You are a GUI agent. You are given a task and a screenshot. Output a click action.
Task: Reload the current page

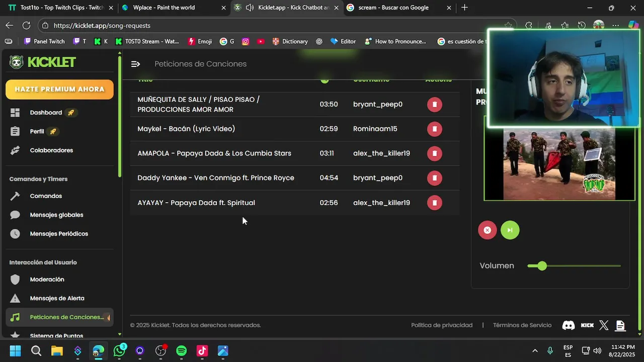(x=26, y=25)
